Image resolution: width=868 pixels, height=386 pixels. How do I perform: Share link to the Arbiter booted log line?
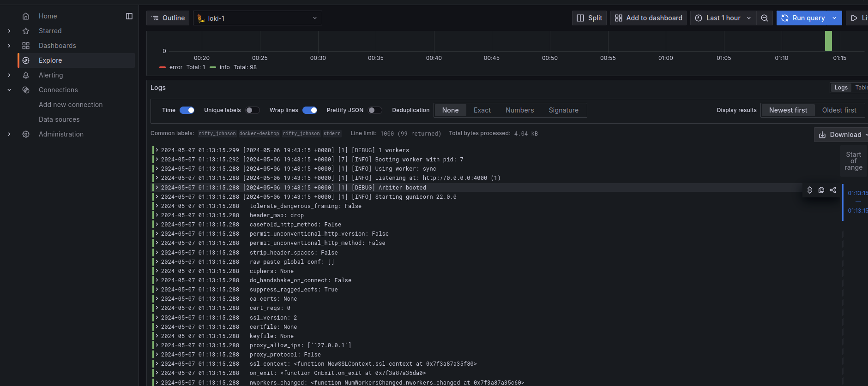pyautogui.click(x=833, y=190)
